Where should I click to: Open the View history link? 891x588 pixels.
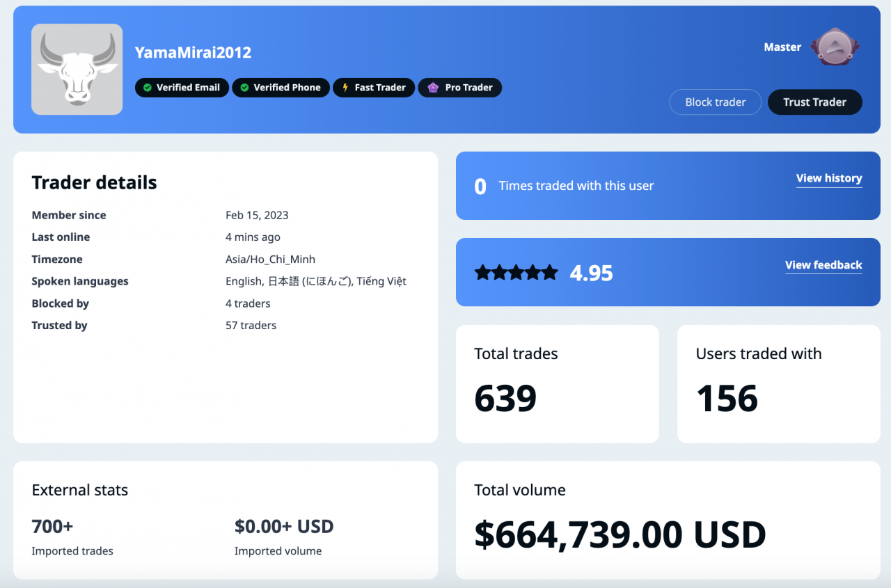coord(829,178)
